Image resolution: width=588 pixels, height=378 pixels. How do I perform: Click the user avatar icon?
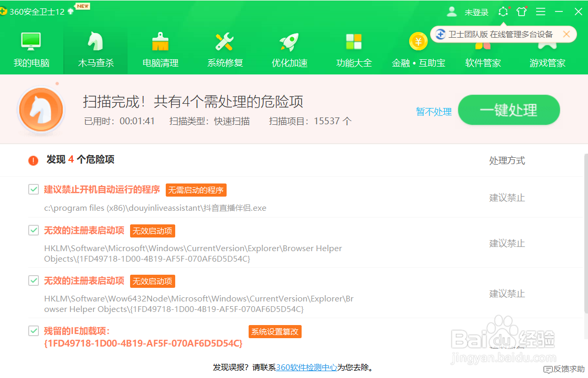click(452, 12)
